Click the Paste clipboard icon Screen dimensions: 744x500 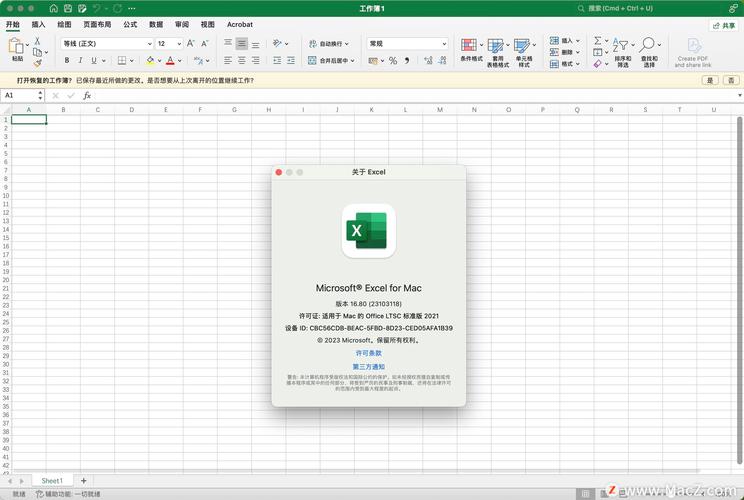pyautogui.click(x=16, y=46)
